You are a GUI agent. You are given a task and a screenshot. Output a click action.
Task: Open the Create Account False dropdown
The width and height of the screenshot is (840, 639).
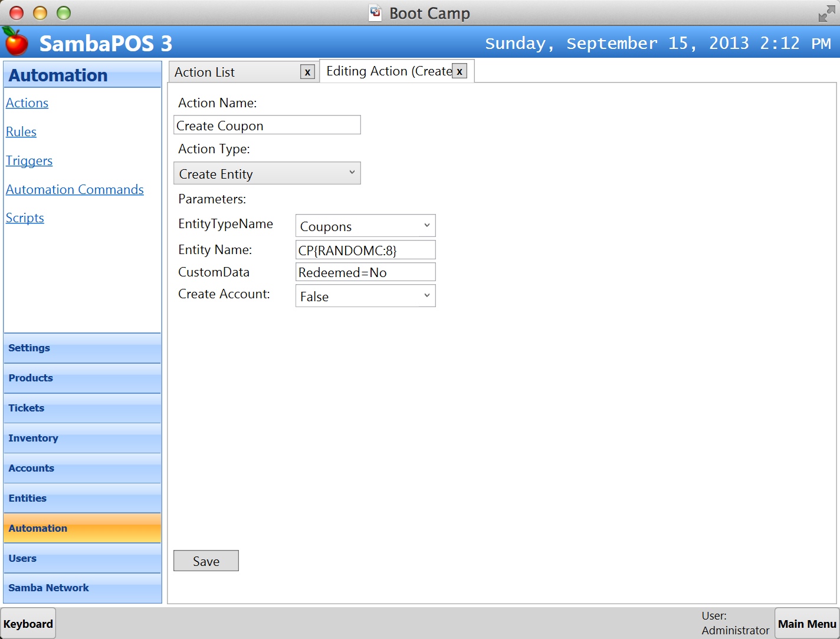365,296
